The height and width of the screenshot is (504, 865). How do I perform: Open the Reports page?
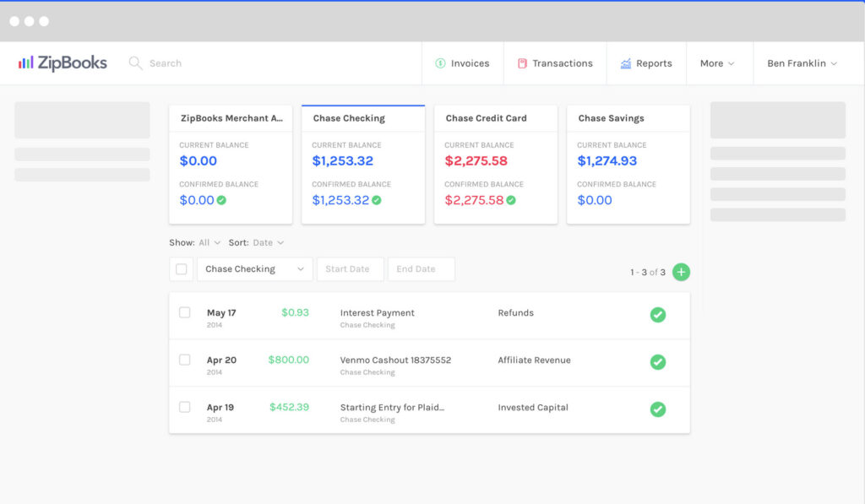646,63
